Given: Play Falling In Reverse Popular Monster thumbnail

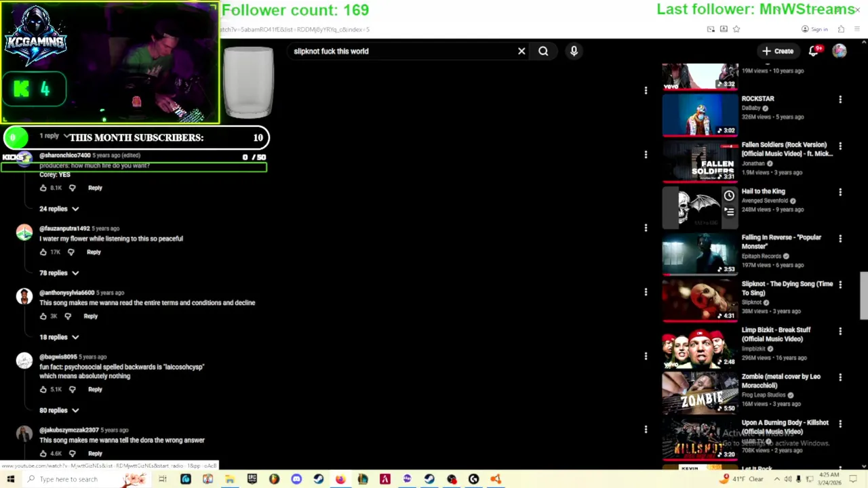Looking at the screenshot, I should [x=700, y=253].
